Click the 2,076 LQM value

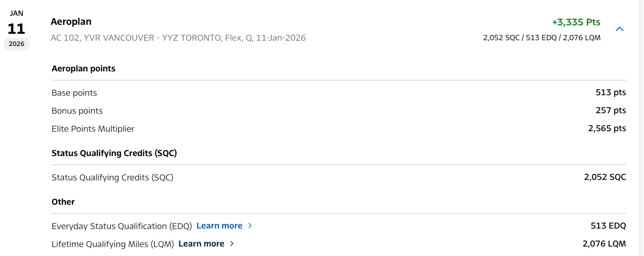pos(604,244)
